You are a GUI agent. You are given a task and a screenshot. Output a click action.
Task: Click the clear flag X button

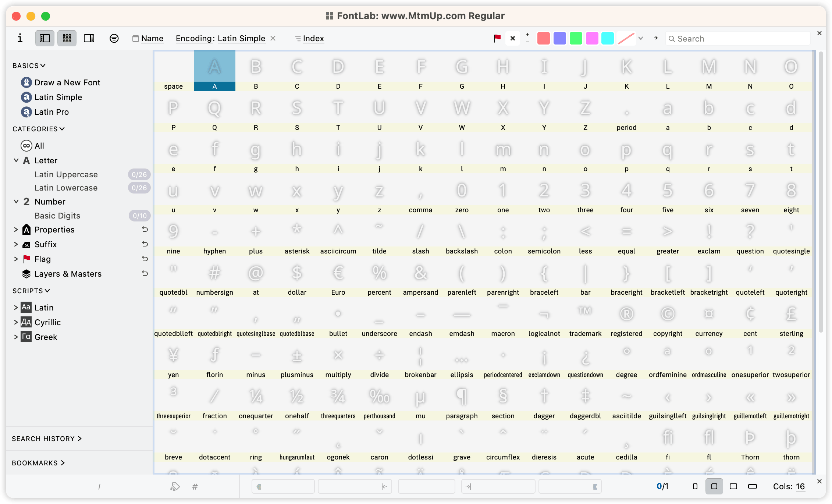coord(513,38)
